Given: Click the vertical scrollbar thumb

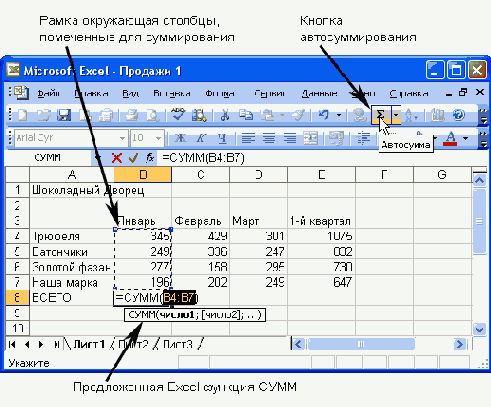Looking at the screenshot, I should tap(479, 221).
